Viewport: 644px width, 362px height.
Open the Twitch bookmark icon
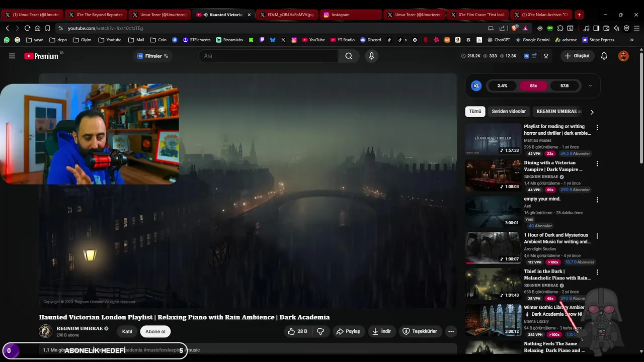(x=262, y=40)
